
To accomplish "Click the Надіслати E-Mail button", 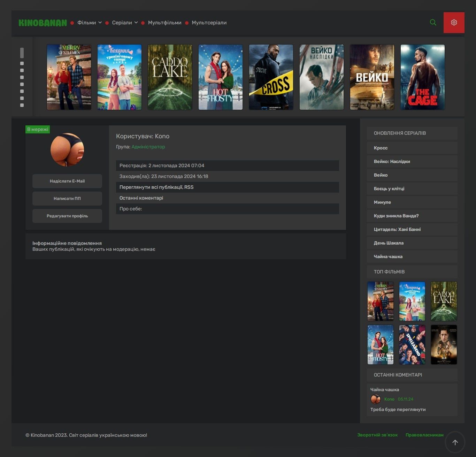I will coord(67,181).
